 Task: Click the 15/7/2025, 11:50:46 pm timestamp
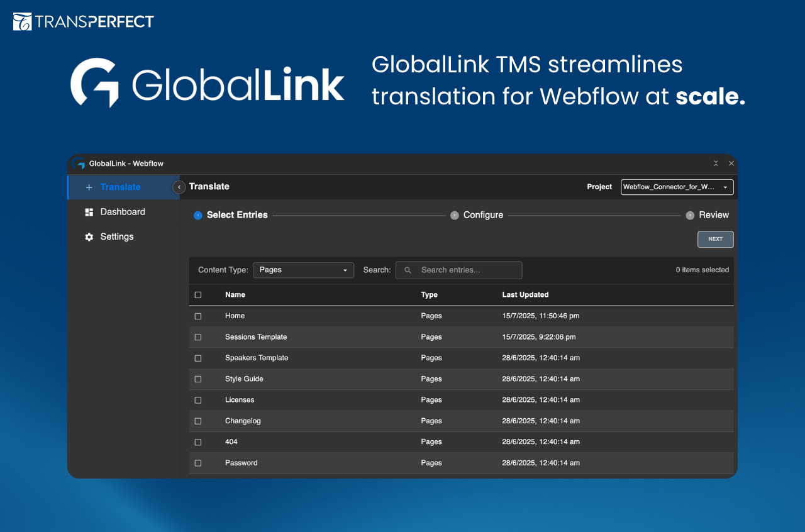point(541,316)
